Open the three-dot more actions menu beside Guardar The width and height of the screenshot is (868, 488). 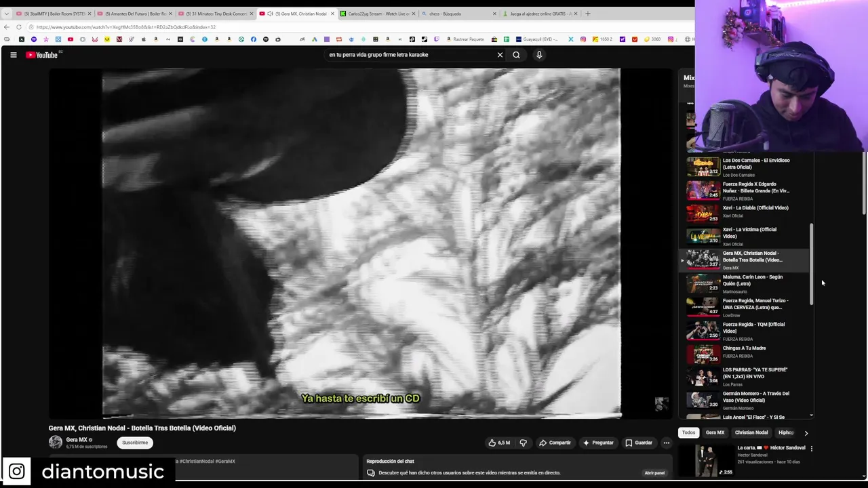(x=666, y=443)
